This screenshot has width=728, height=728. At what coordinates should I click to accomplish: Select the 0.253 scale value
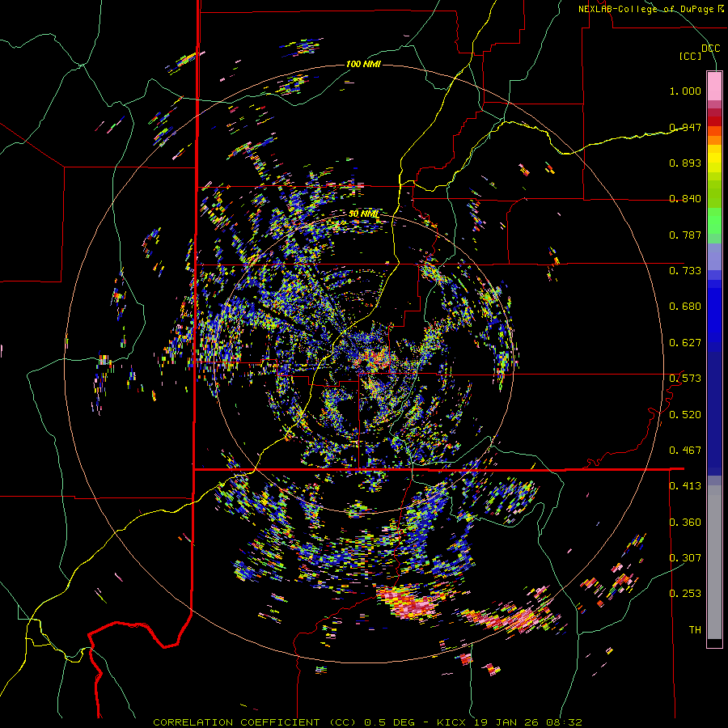[685, 594]
